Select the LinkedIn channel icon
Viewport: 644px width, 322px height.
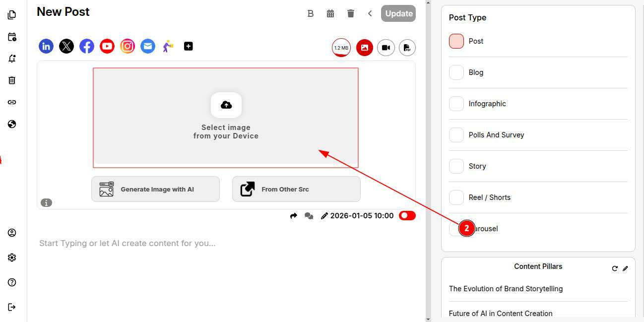click(x=46, y=46)
